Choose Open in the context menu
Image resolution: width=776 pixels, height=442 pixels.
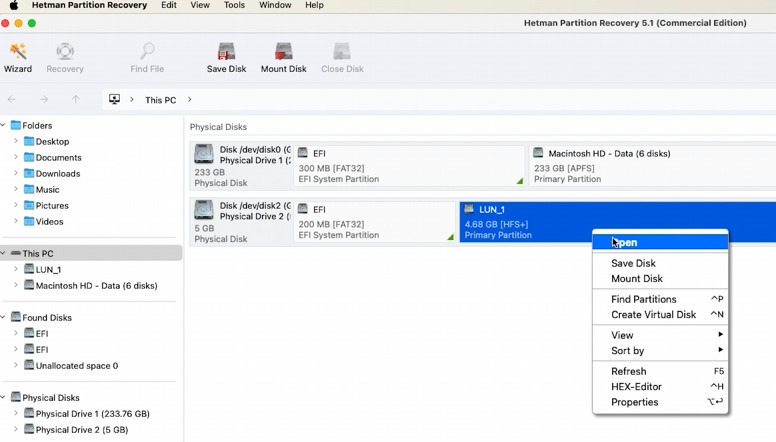[x=660, y=243]
